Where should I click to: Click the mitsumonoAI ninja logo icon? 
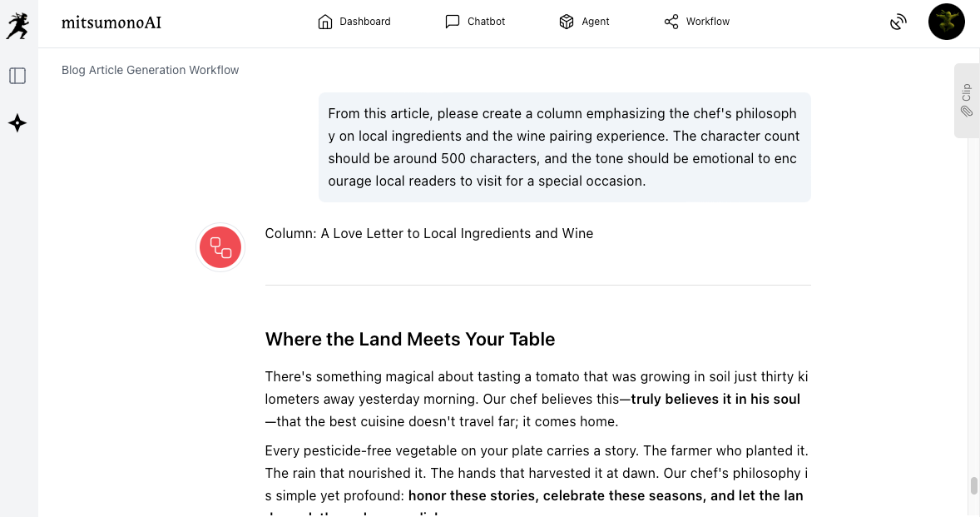[17, 24]
